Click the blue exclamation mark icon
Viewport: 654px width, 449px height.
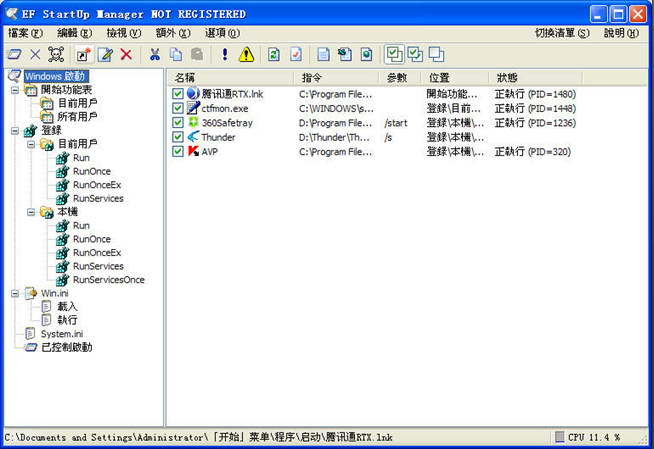tap(225, 54)
